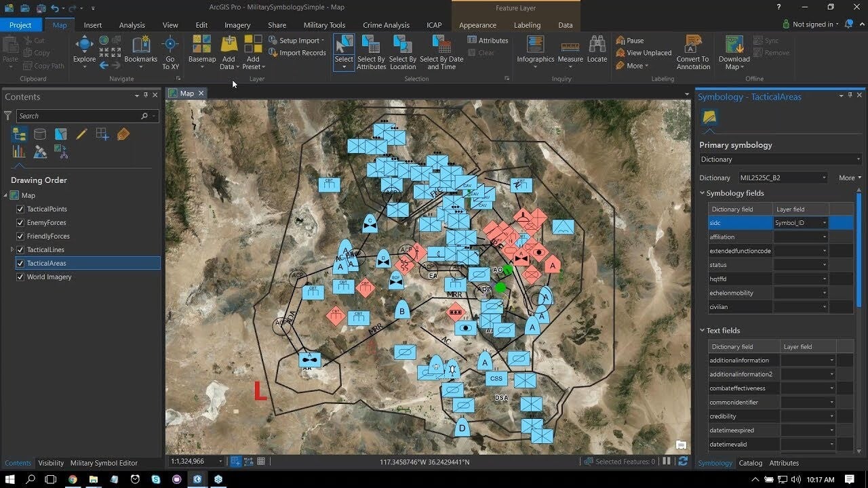Click the Setup Import button

[x=297, y=41]
